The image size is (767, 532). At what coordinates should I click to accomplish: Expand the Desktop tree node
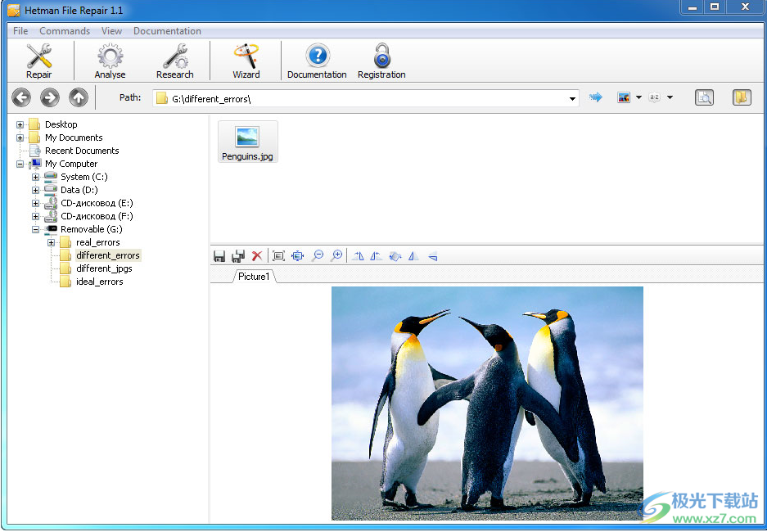pos(20,124)
